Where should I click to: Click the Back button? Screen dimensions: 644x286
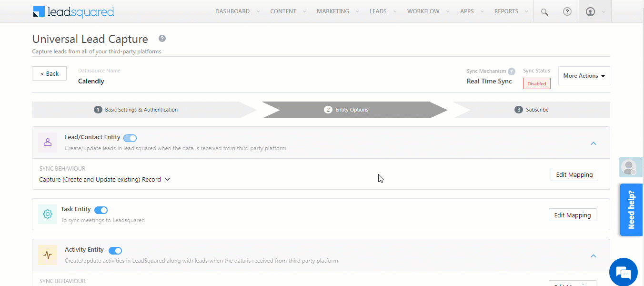click(x=49, y=73)
